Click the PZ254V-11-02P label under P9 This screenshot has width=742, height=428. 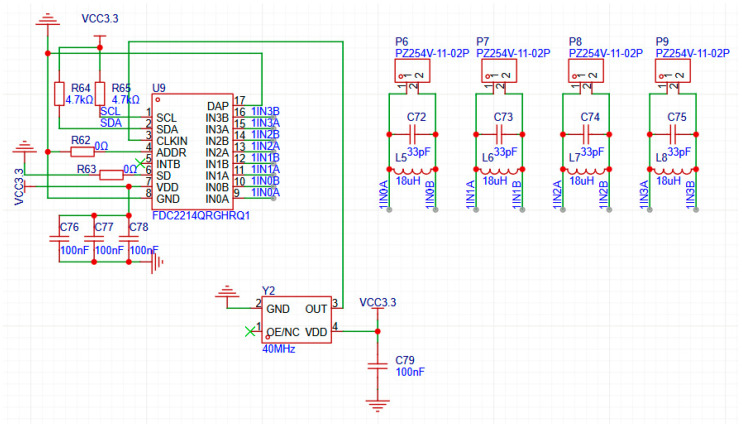point(693,54)
